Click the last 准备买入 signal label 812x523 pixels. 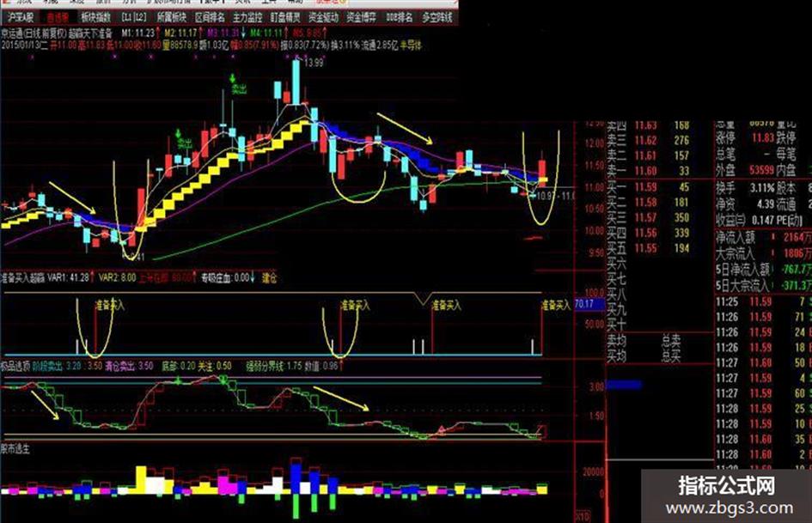[556, 305]
